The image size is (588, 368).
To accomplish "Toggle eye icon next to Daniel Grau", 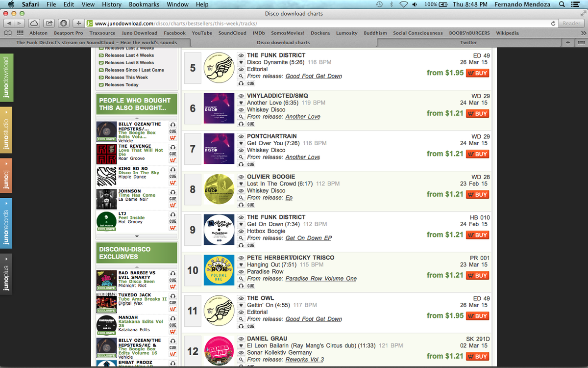I will (241, 339).
